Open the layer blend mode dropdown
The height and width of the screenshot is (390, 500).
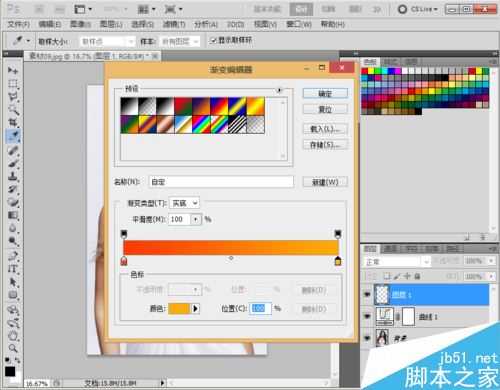396,261
